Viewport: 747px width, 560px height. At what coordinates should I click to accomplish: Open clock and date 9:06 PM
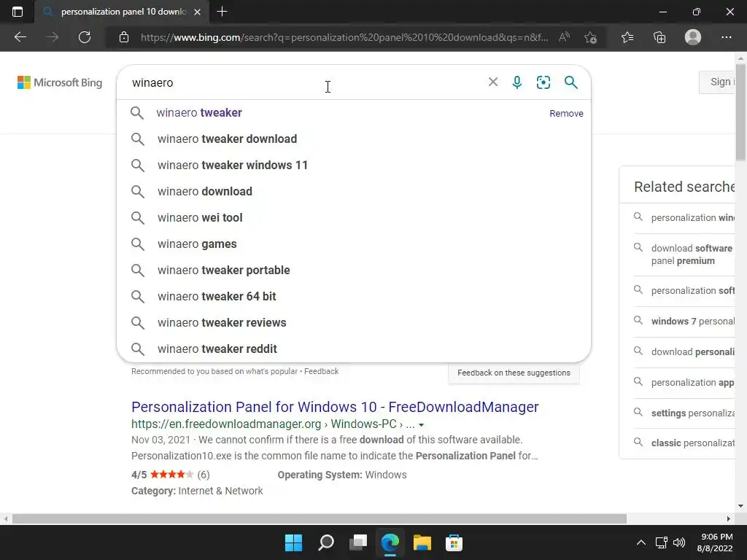pos(716,542)
